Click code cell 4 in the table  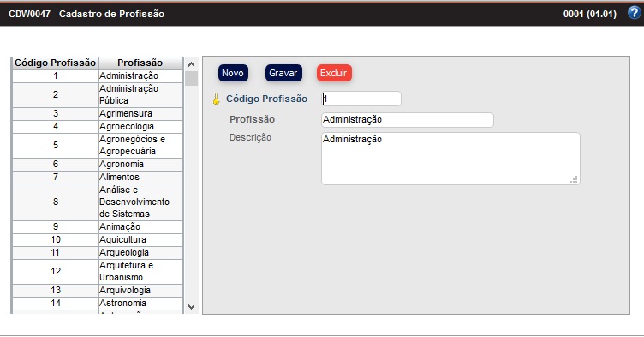(x=56, y=126)
